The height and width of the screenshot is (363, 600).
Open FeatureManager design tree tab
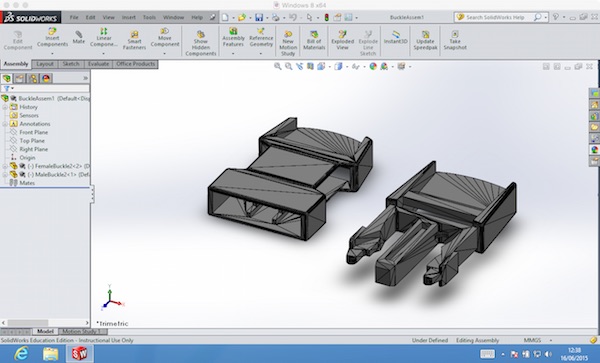click(x=7, y=78)
